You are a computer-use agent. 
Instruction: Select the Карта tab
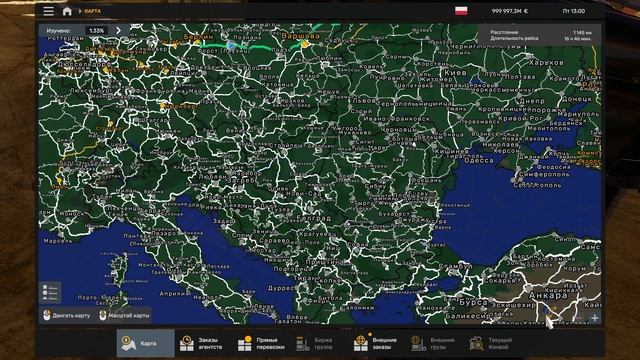point(145,343)
